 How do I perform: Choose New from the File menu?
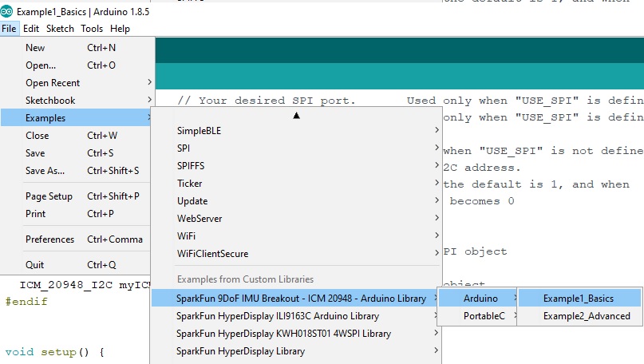[76, 48]
